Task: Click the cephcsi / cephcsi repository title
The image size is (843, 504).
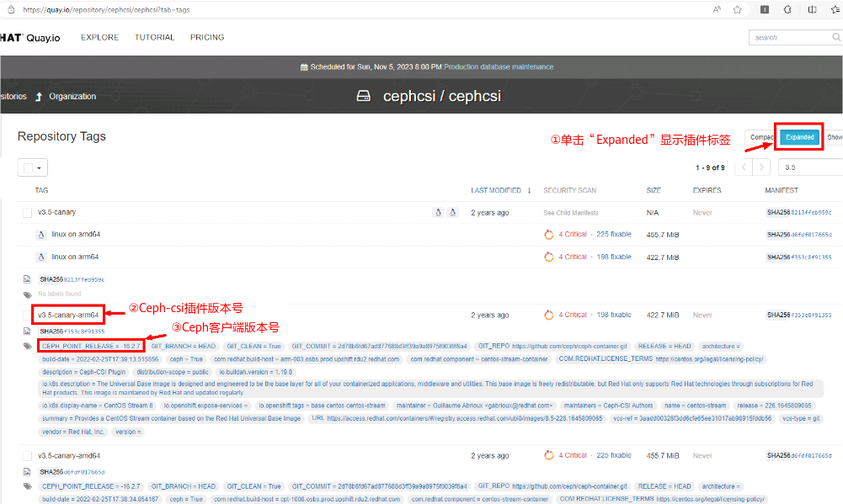Action: pos(442,96)
